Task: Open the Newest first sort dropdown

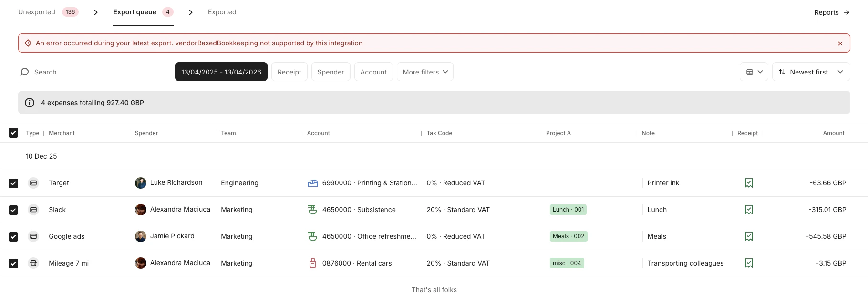Action: (x=811, y=72)
